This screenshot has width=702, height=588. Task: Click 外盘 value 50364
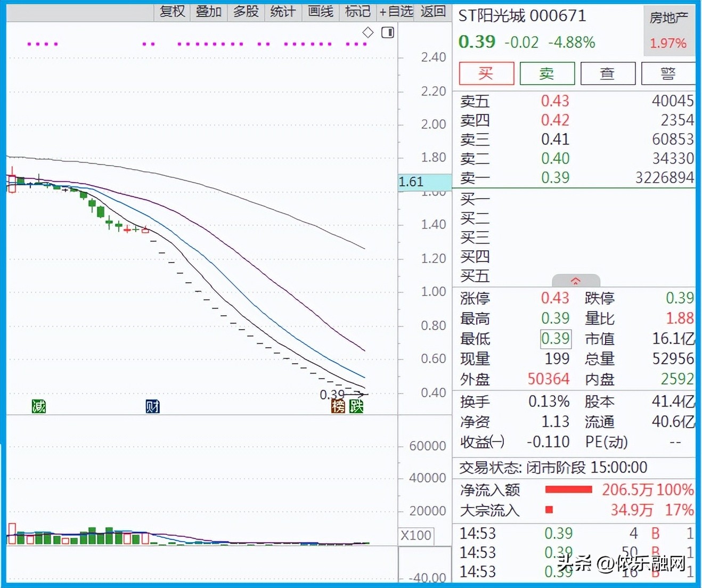(548, 379)
